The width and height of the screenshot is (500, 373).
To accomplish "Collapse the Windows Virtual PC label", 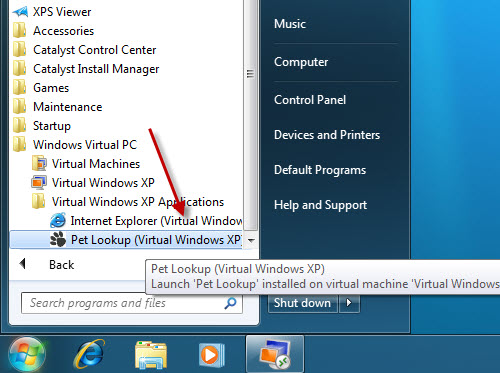I will (x=85, y=145).
